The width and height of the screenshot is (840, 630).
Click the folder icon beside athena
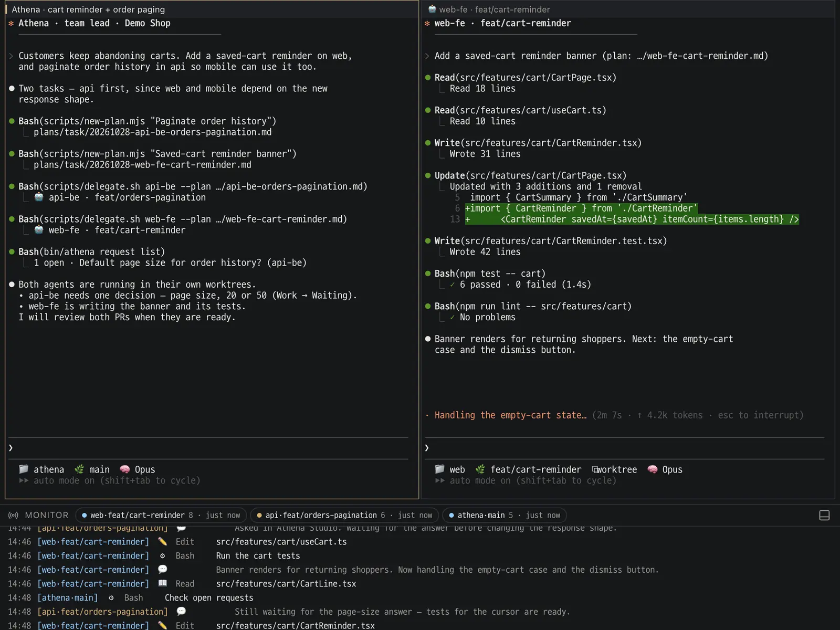point(24,469)
